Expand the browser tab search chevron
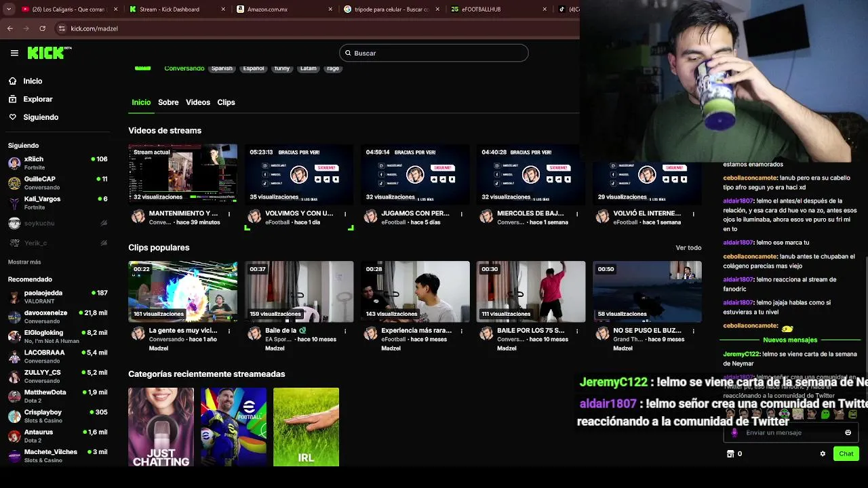 10,9
